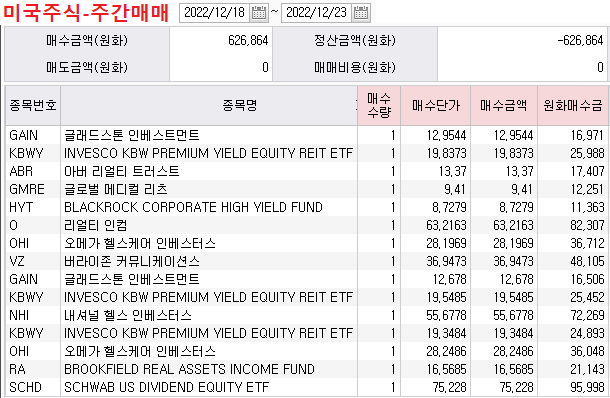Image resolution: width=610 pixels, height=398 pixels.
Task: Select the won amount 82,307
Action: [587, 225]
